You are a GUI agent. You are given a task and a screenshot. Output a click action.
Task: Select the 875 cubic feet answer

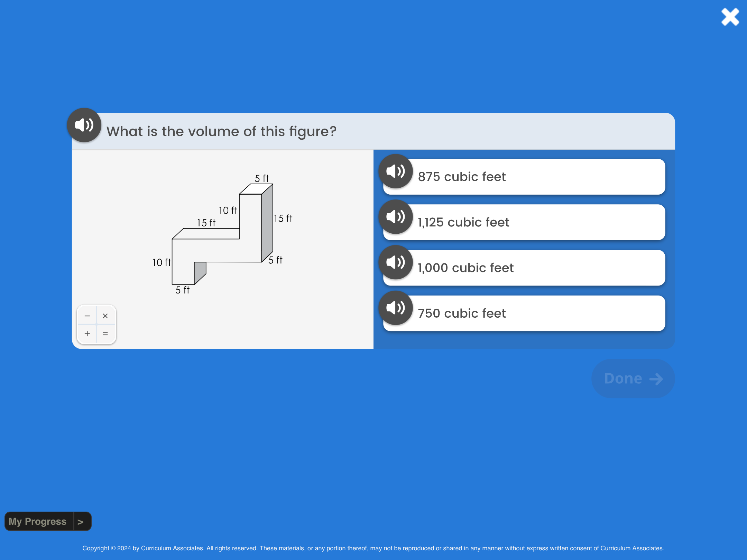click(x=524, y=177)
